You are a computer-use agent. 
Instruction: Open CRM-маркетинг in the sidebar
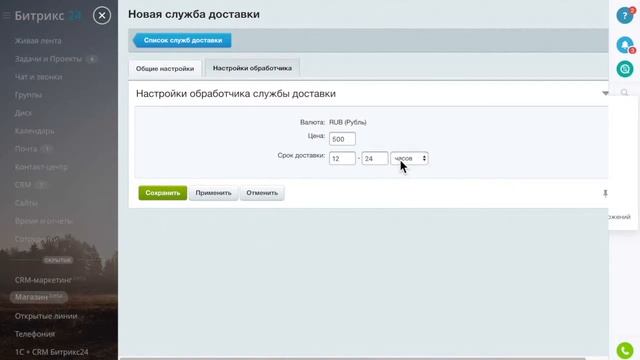coord(43,280)
